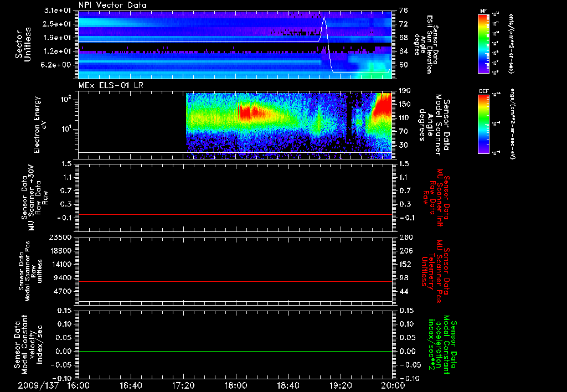Viewport: 567px width, 392px height.
Task: Select the "MEx ELS-01 LR" panel title
Action: click(111, 85)
